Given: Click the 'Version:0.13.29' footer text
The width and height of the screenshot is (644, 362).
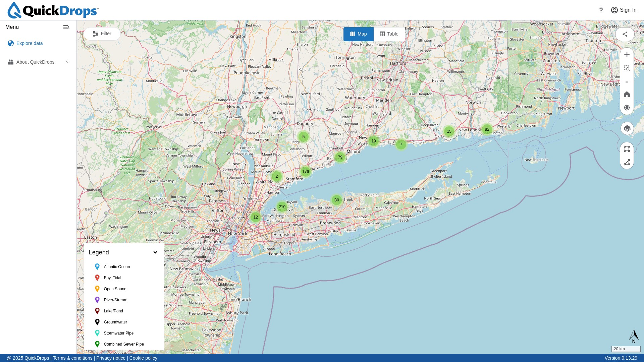Looking at the screenshot, I should coord(621,358).
